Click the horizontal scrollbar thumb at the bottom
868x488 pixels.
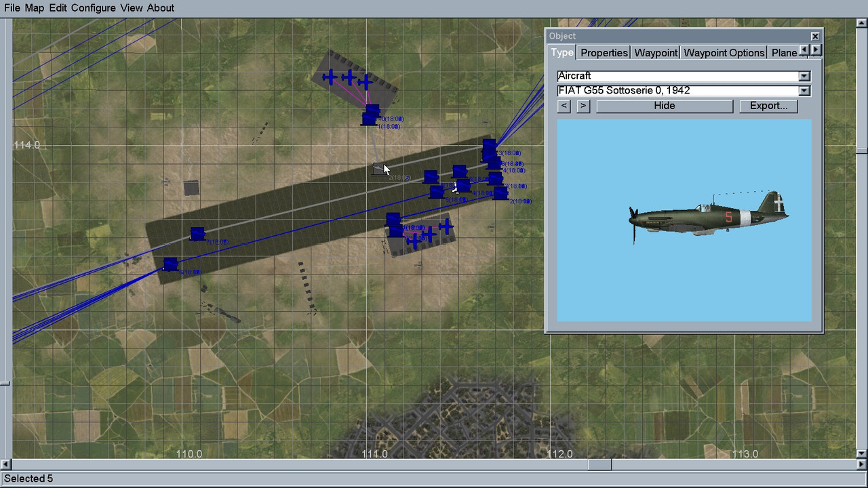pos(599,465)
